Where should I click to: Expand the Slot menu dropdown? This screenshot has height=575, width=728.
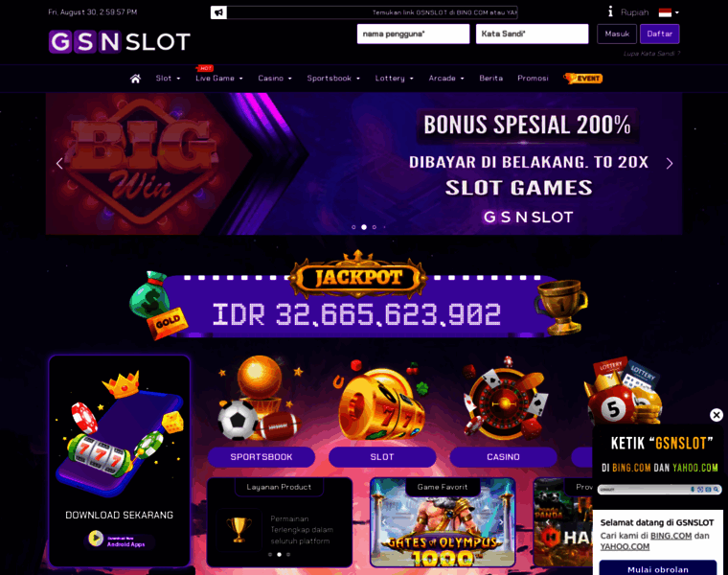point(168,79)
